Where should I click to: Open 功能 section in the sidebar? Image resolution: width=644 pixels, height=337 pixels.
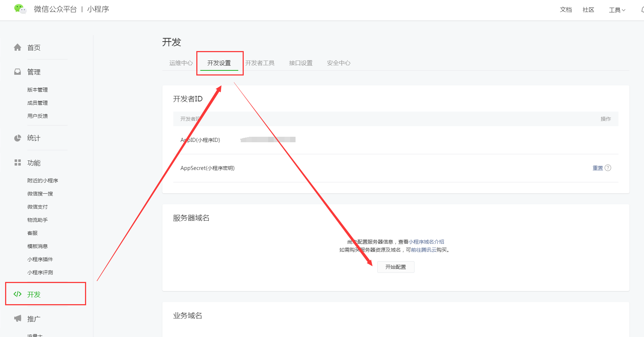pos(34,163)
